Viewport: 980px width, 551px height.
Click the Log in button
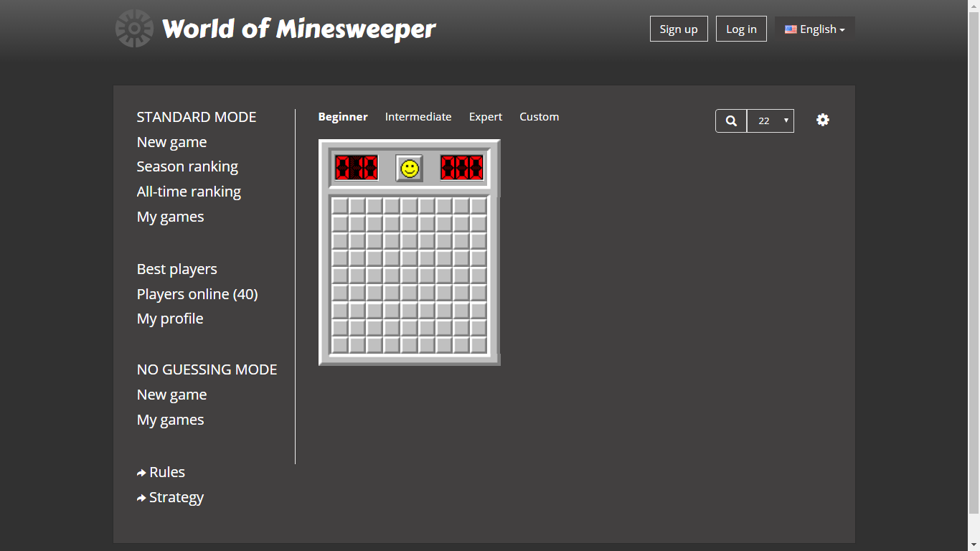tap(741, 29)
